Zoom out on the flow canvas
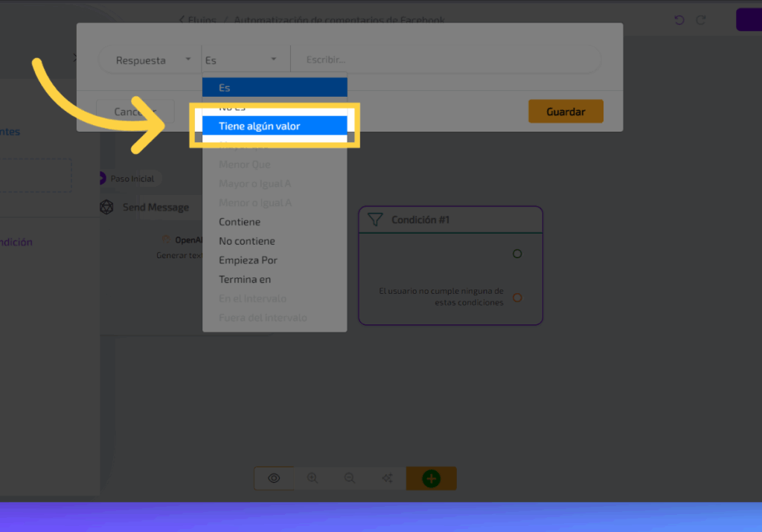 tap(349, 478)
